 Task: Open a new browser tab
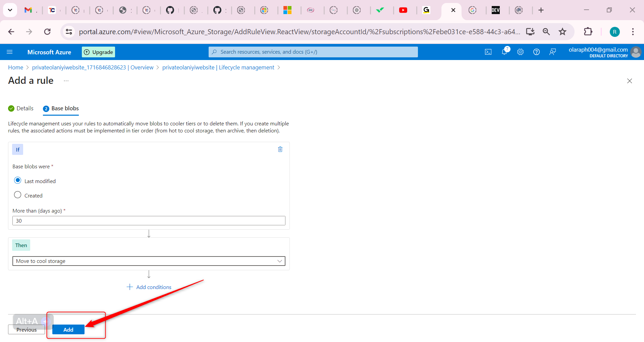click(541, 10)
